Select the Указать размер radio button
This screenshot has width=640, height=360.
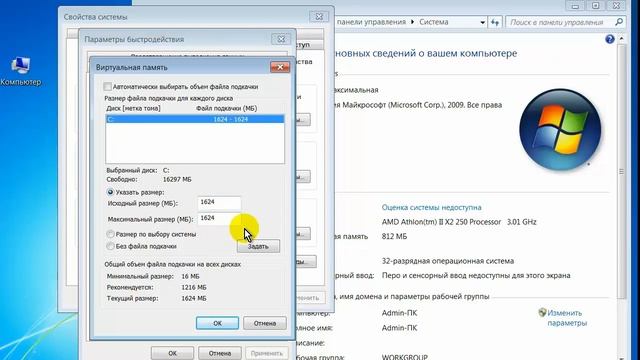tap(110, 192)
